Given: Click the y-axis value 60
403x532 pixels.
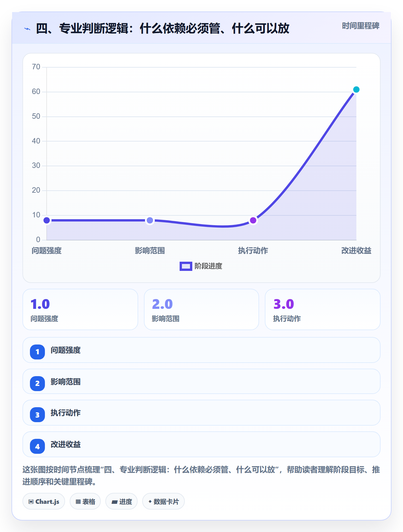Looking at the screenshot, I should (36, 92).
